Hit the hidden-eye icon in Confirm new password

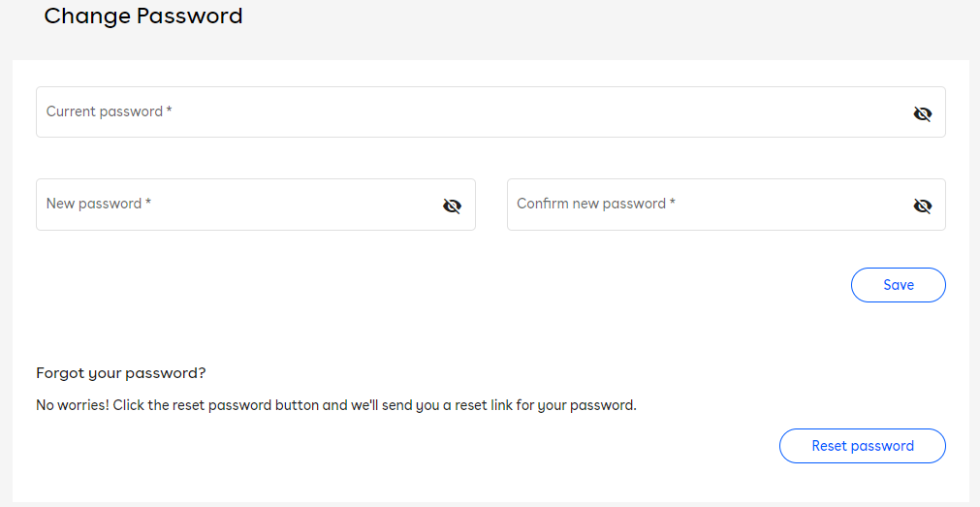click(922, 206)
